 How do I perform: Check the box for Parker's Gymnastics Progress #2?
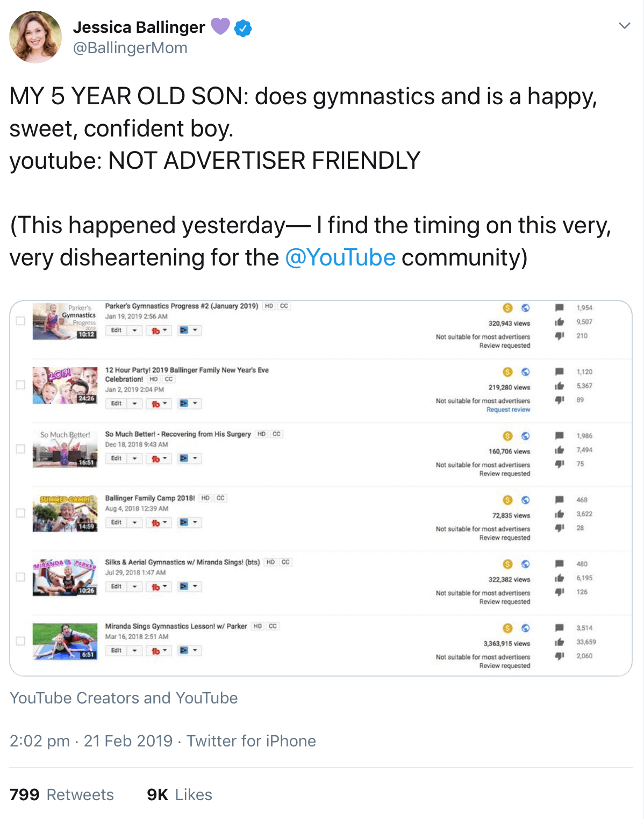[x=20, y=321]
